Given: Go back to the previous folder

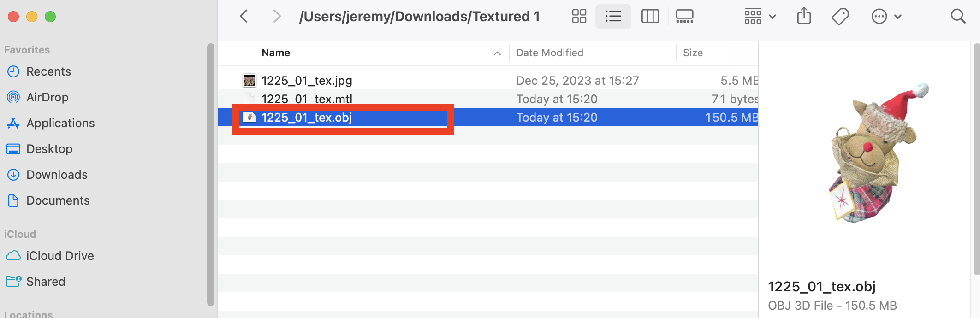Looking at the screenshot, I should point(244,17).
